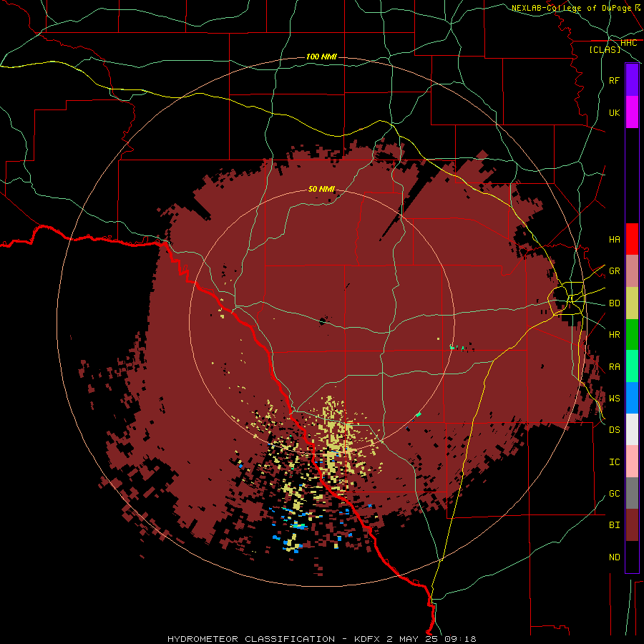Viewport: 644px width, 644px height.
Task: Click the 2 MAY 25 date text
Action: click(414, 639)
